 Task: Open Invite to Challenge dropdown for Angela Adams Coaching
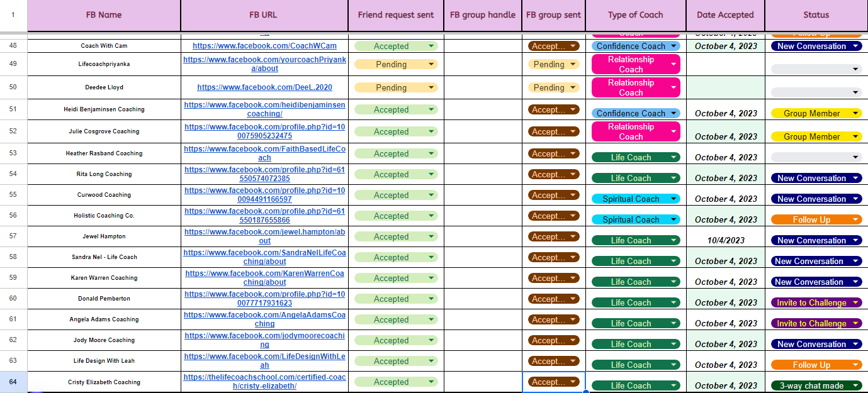[816, 323]
